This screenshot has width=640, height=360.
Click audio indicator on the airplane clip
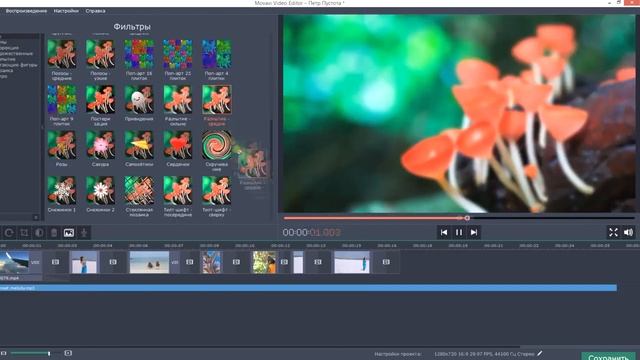(x=36, y=262)
